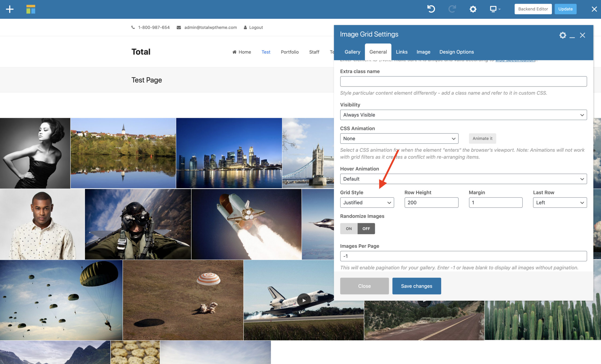The height and width of the screenshot is (364, 601).
Task: Open the shuttle launch photo
Action: [x=247, y=224]
